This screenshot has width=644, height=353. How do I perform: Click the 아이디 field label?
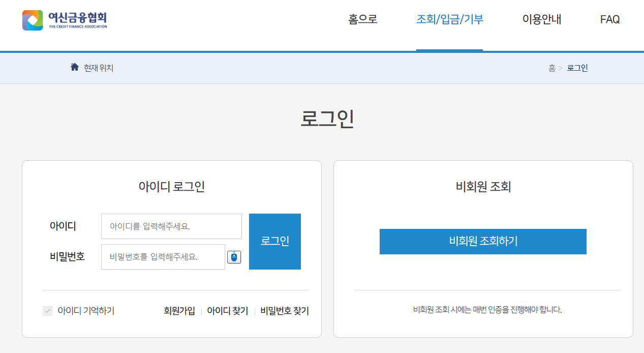click(63, 226)
